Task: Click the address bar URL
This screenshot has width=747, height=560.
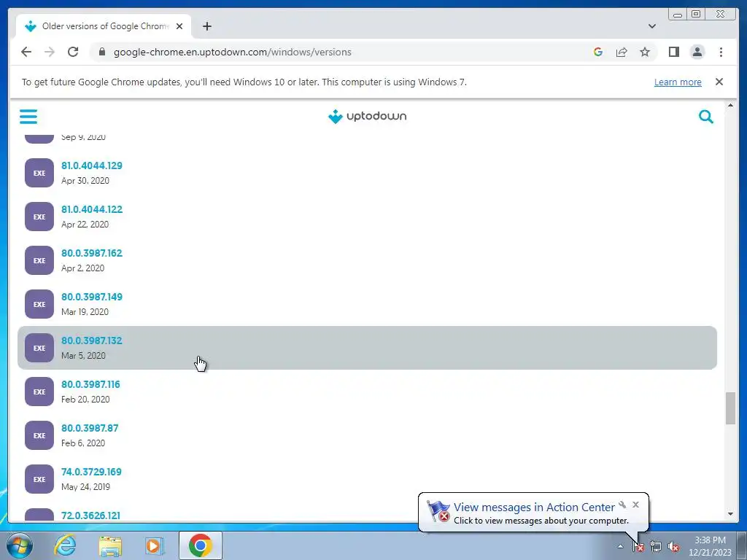Action: [x=233, y=52]
